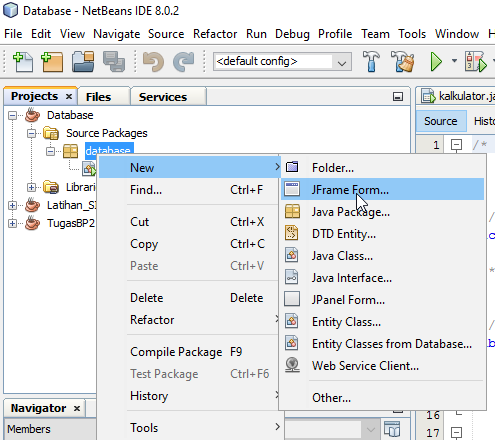Click the Java Interface icon

[x=292, y=277]
